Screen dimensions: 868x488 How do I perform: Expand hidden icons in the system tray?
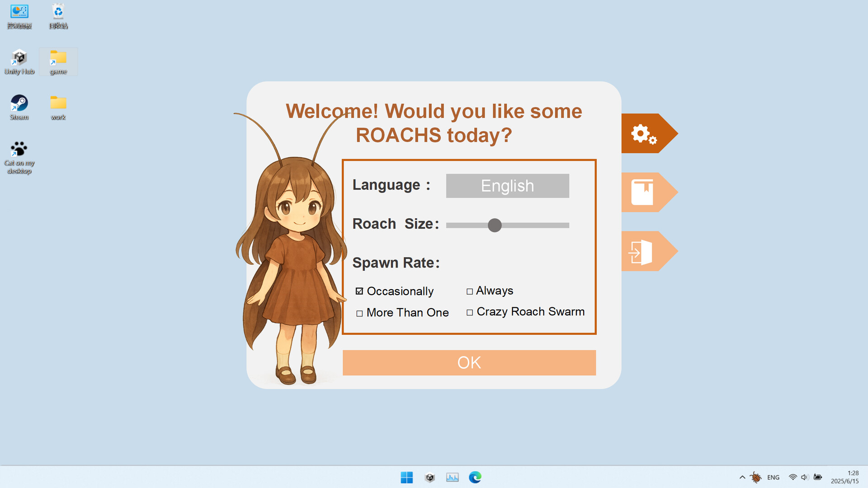(x=742, y=477)
